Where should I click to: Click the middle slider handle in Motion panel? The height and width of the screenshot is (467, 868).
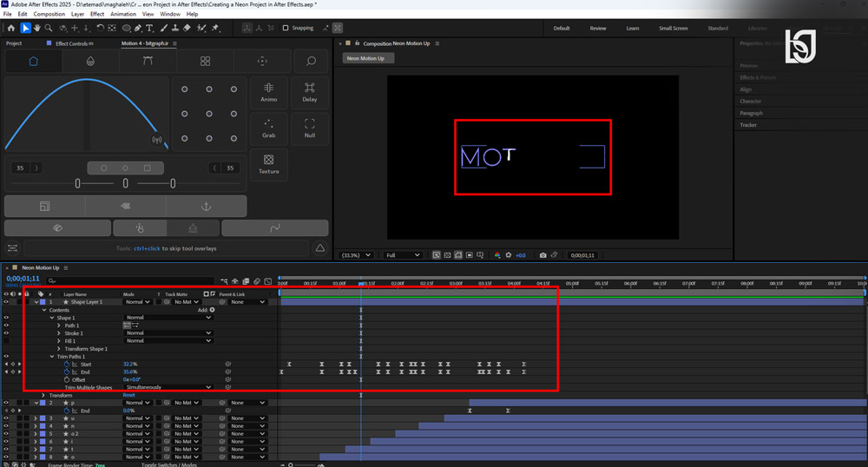click(x=125, y=183)
